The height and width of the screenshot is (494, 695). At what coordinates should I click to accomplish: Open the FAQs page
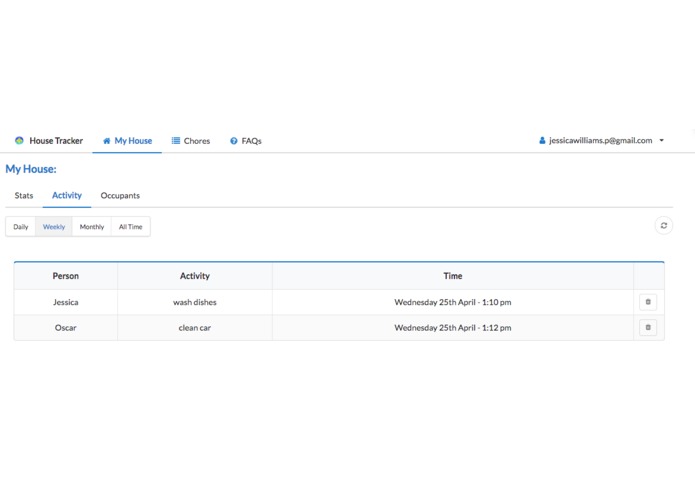pos(246,141)
